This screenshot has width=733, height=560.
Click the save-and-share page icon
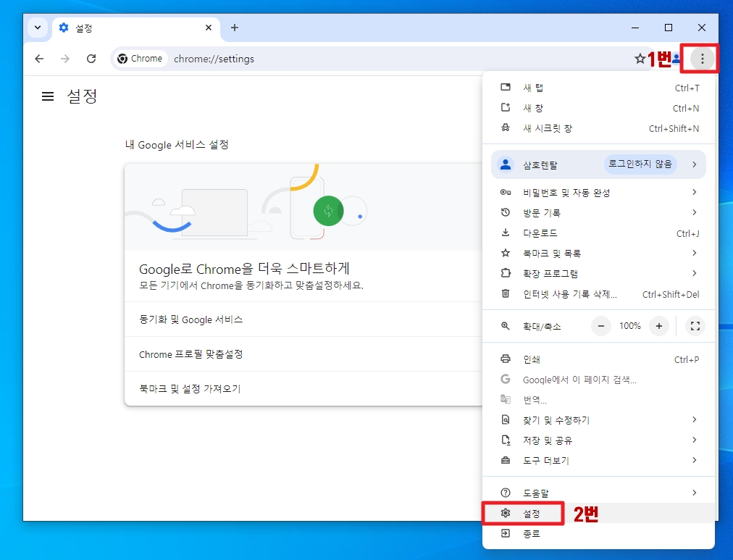(506, 440)
